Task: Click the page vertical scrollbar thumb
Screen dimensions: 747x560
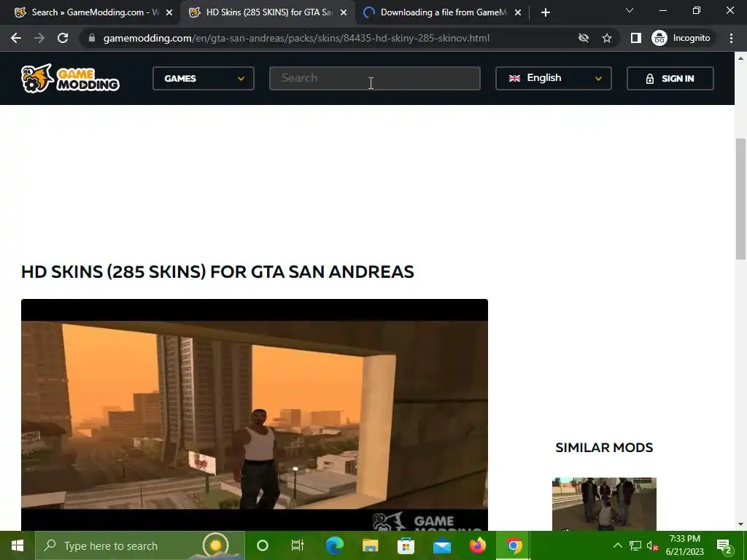Action: coord(740,198)
